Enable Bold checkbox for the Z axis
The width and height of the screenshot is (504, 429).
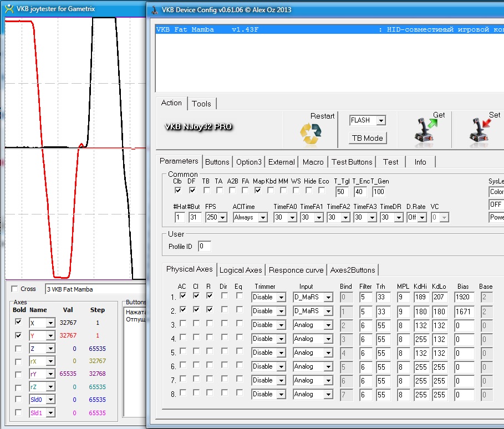click(x=18, y=349)
